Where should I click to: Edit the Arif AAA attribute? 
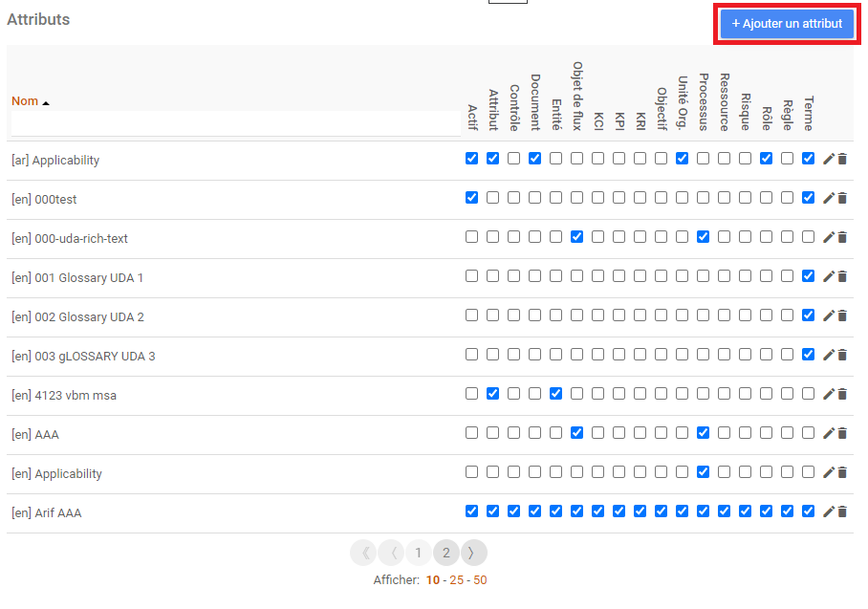[x=829, y=511]
